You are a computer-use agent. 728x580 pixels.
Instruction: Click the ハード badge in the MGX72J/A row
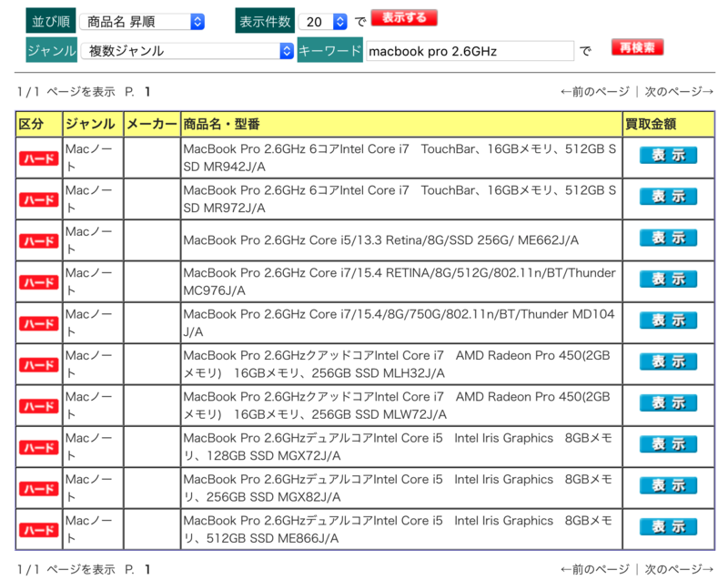[x=39, y=448]
